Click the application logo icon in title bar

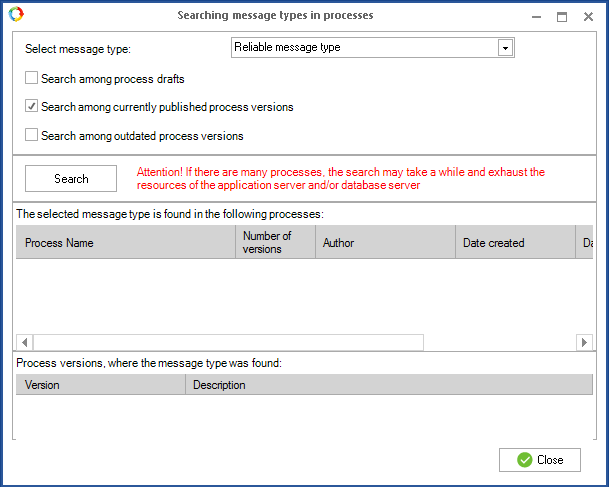tap(16, 15)
